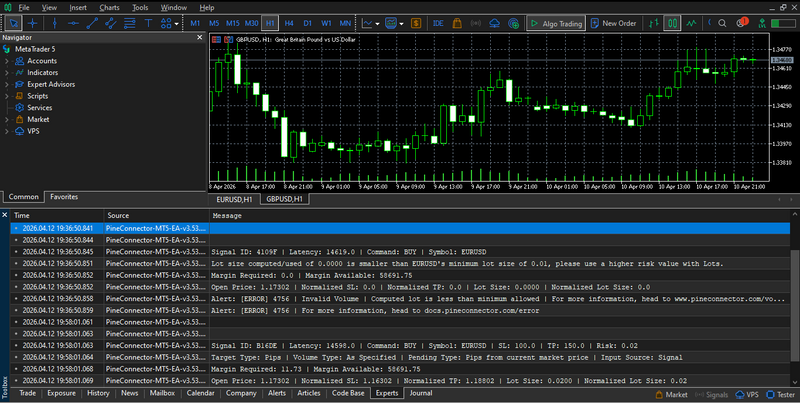800x403 pixels.
Task: Switch timeframe to M30
Action: pyautogui.click(x=252, y=23)
